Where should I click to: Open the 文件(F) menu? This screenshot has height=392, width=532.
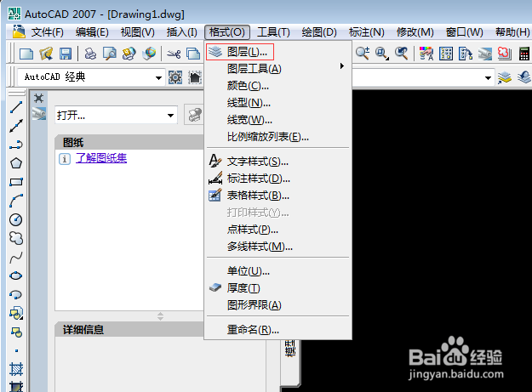tap(48, 32)
